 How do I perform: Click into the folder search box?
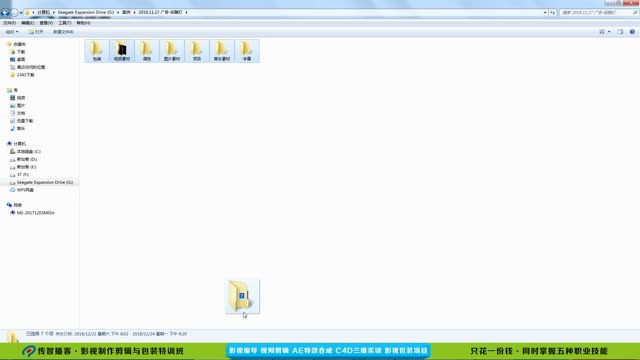[x=596, y=13]
